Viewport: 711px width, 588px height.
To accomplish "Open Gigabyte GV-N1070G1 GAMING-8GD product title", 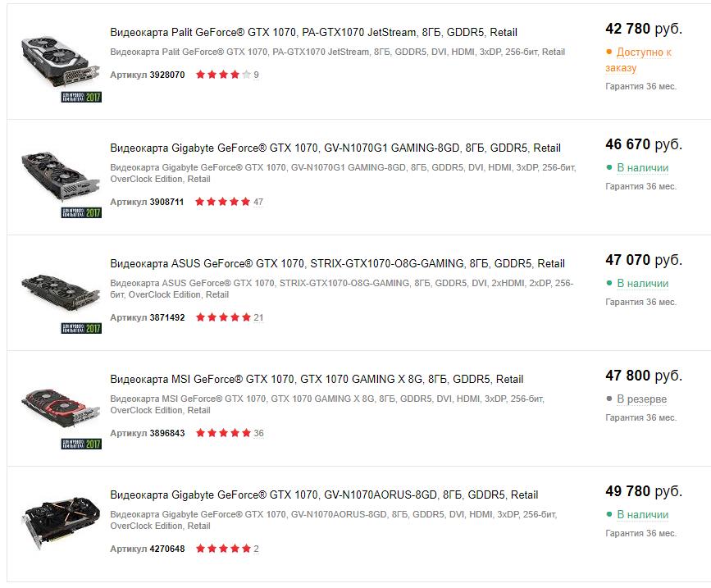I will coord(335,148).
